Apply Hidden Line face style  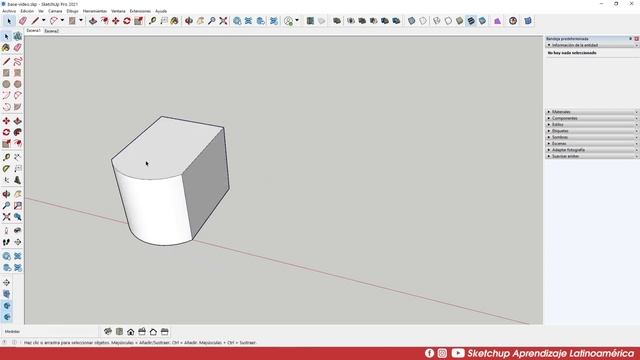(x=448, y=20)
